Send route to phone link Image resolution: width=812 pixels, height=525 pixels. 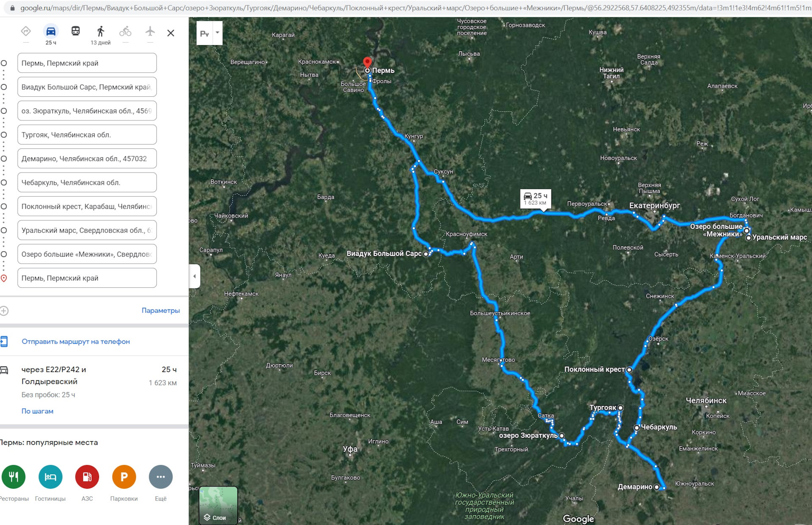point(76,342)
